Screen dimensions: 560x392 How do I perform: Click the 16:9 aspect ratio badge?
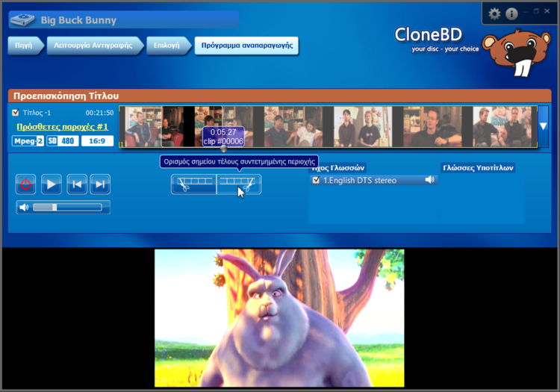pos(97,141)
